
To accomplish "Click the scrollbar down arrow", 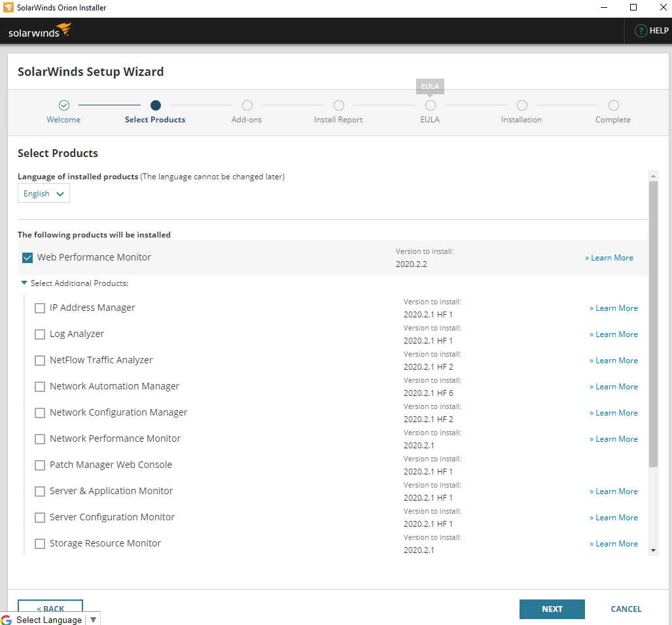I will [653, 550].
